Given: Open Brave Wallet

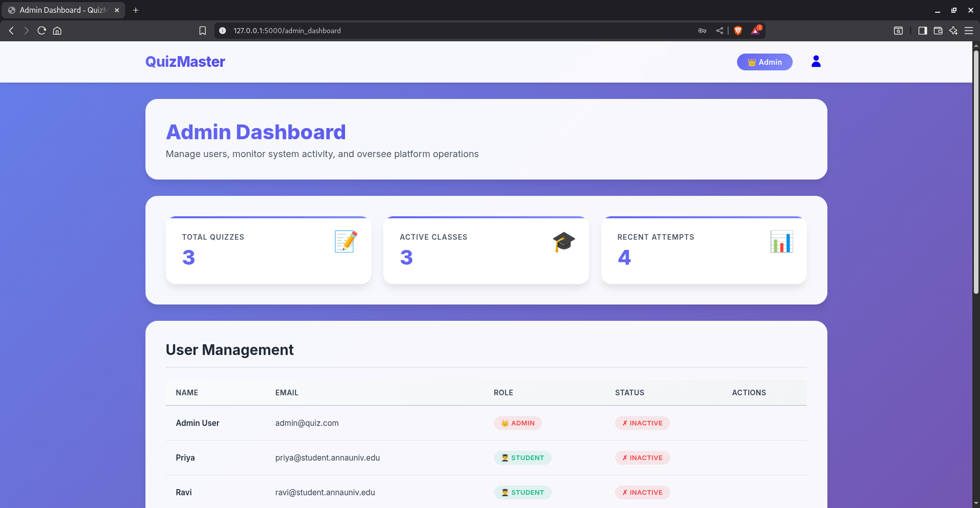Looking at the screenshot, I should click(x=938, y=31).
